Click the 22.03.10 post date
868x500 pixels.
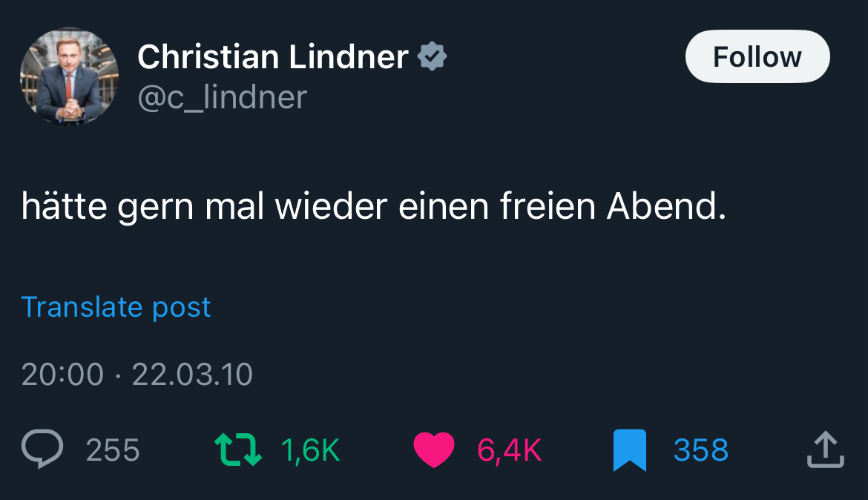pyautogui.click(x=192, y=375)
